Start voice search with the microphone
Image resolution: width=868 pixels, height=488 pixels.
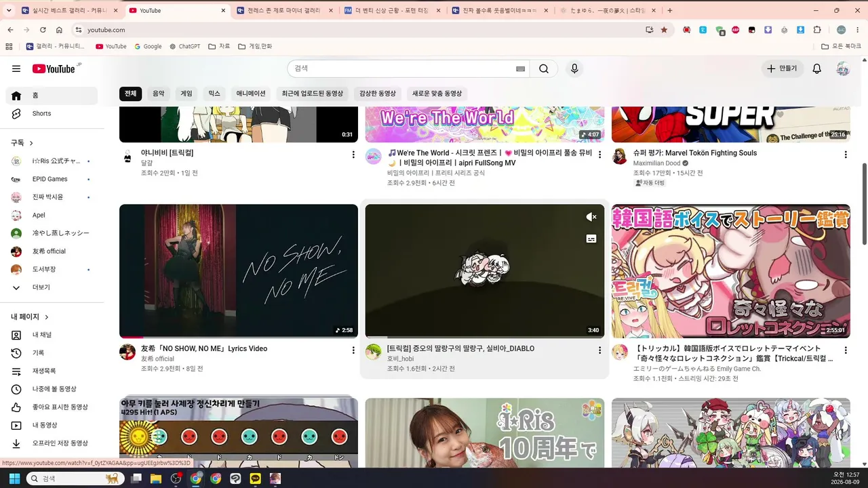click(574, 68)
